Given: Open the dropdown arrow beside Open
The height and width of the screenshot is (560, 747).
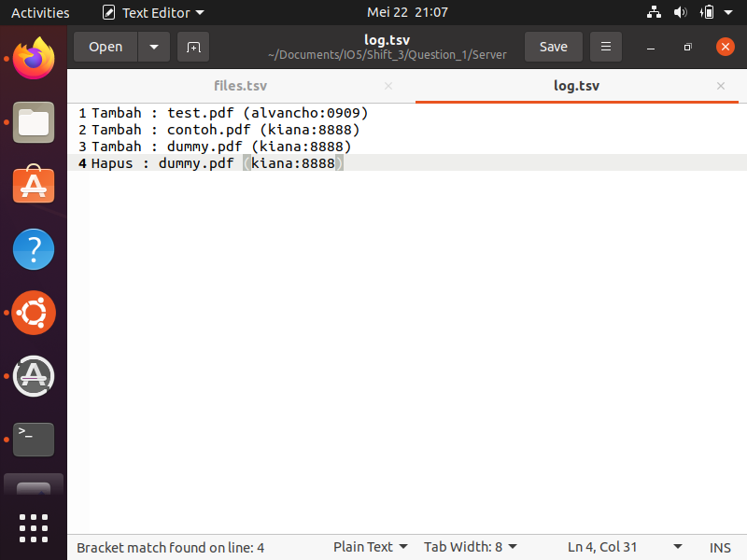Looking at the screenshot, I should pos(153,46).
